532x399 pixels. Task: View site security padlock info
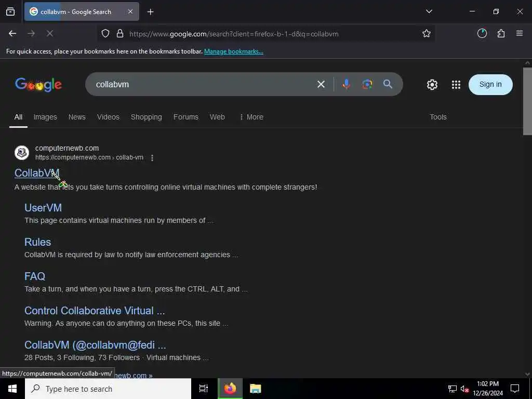(120, 34)
